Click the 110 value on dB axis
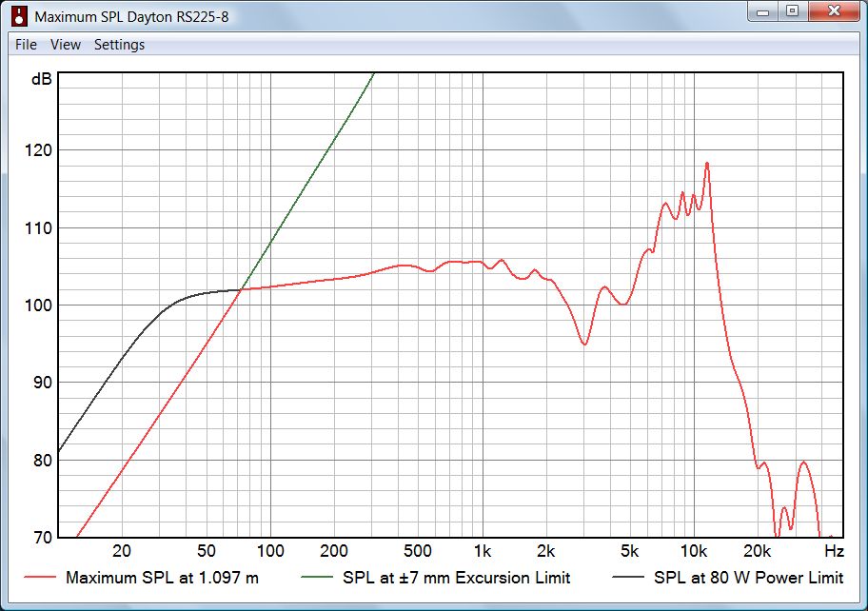The width and height of the screenshot is (868, 611). pyautogui.click(x=39, y=227)
